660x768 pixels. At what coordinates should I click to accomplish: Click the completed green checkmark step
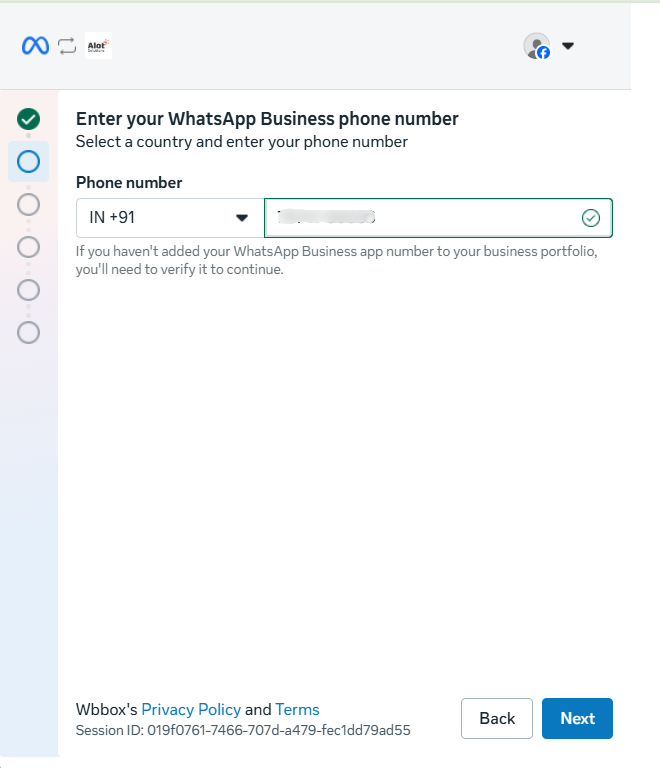pos(28,119)
